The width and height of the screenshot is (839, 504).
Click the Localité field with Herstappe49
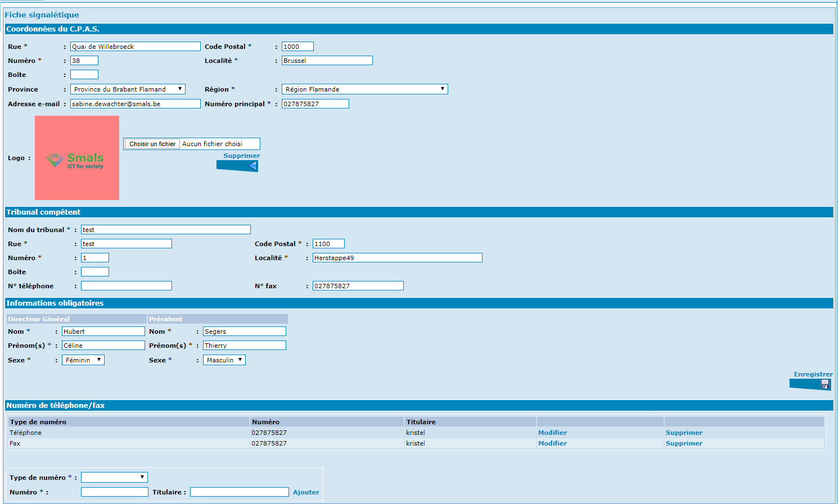(398, 258)
